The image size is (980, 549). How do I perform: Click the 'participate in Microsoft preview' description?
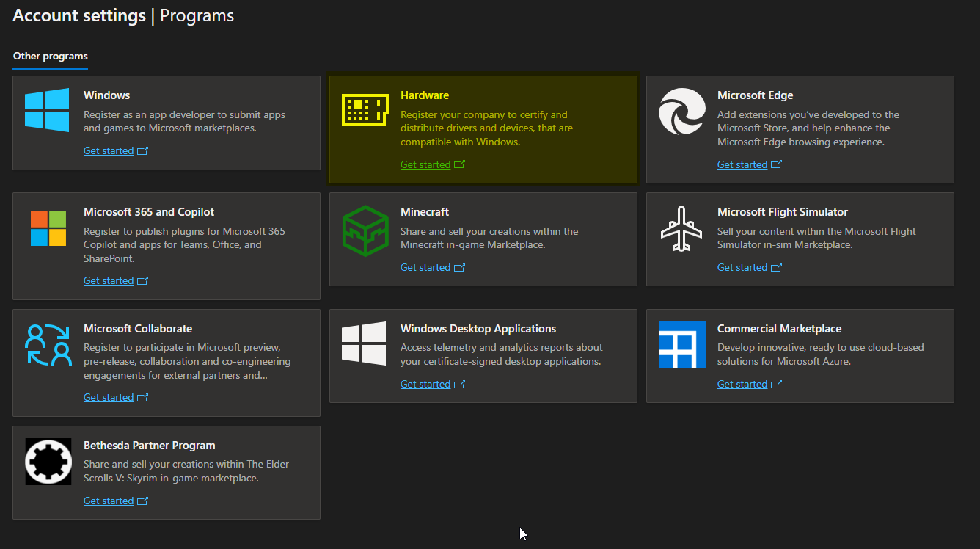187,362
